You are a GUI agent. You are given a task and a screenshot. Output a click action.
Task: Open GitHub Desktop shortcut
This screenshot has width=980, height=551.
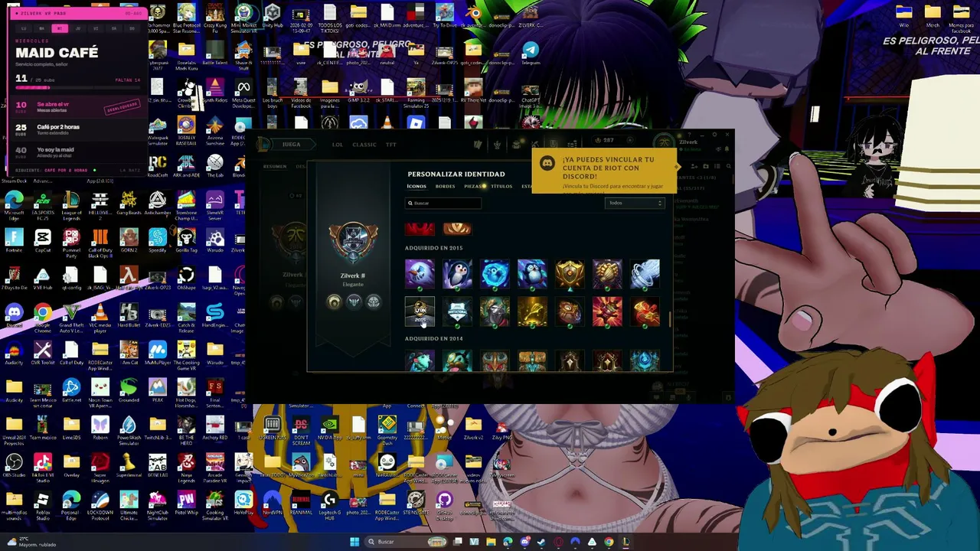(444, 504)
